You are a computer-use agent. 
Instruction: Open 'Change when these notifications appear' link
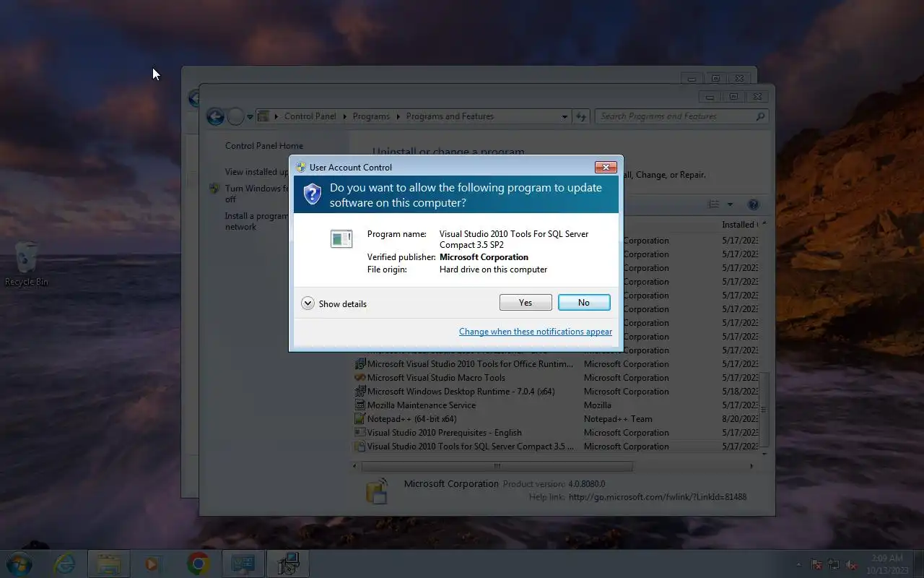(536, 332)
